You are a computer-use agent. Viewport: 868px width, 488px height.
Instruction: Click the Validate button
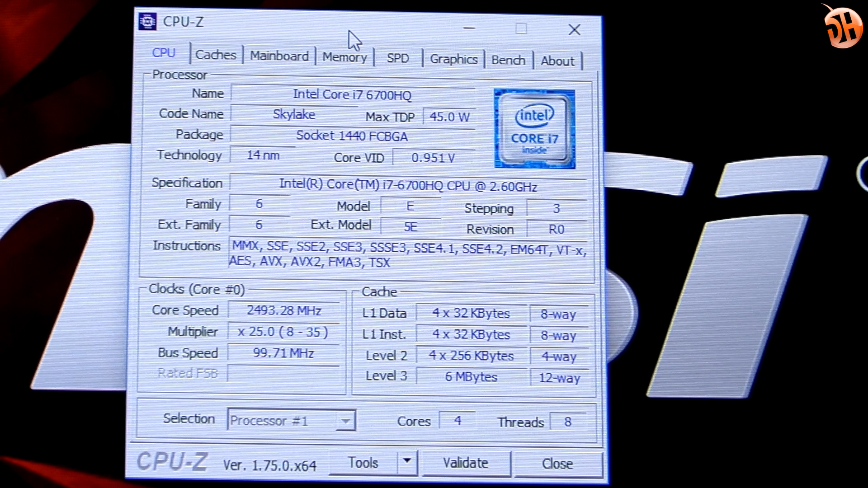pos(464,463)
